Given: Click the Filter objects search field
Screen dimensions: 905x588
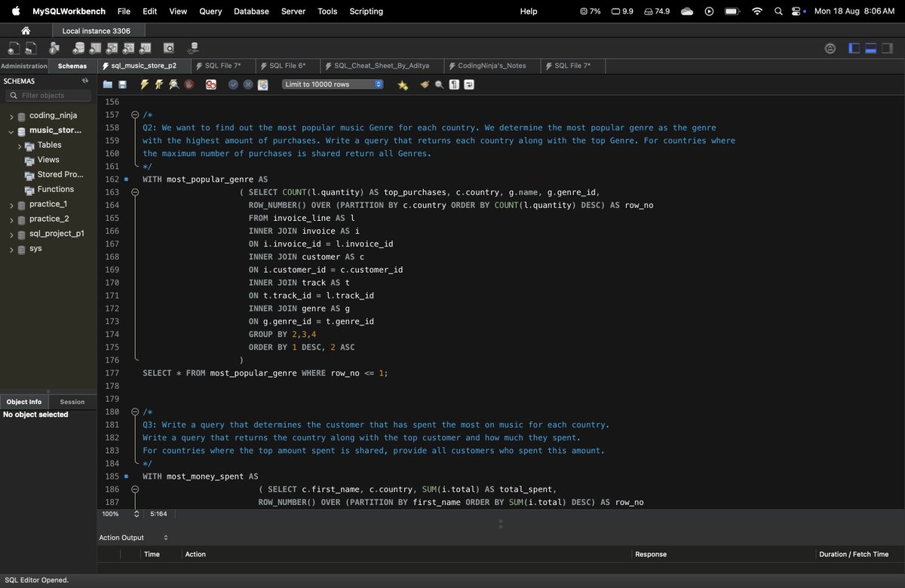Looking at the screenshot, I should pyautogui.click(x=48, y=96).
